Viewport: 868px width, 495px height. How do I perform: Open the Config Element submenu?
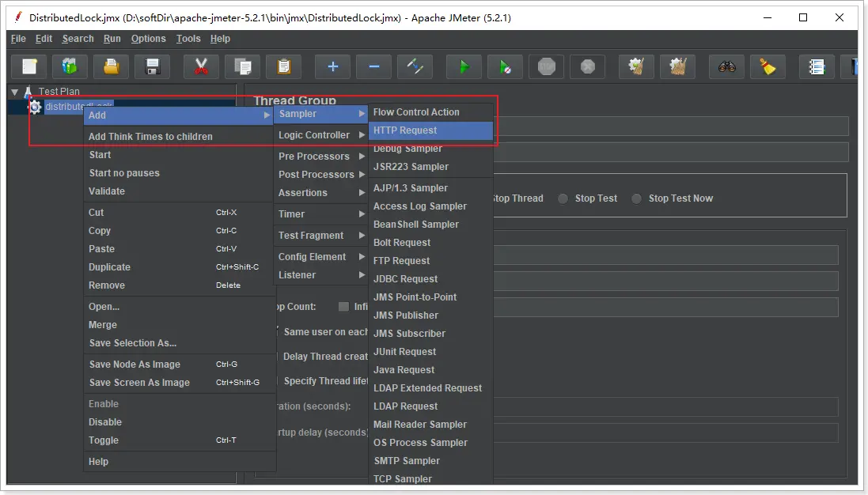tap(321, 257)
